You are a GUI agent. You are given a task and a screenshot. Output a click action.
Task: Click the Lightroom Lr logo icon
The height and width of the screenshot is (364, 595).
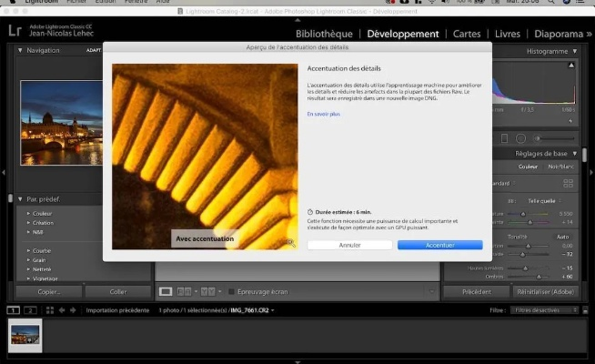[x=14, y=32]
